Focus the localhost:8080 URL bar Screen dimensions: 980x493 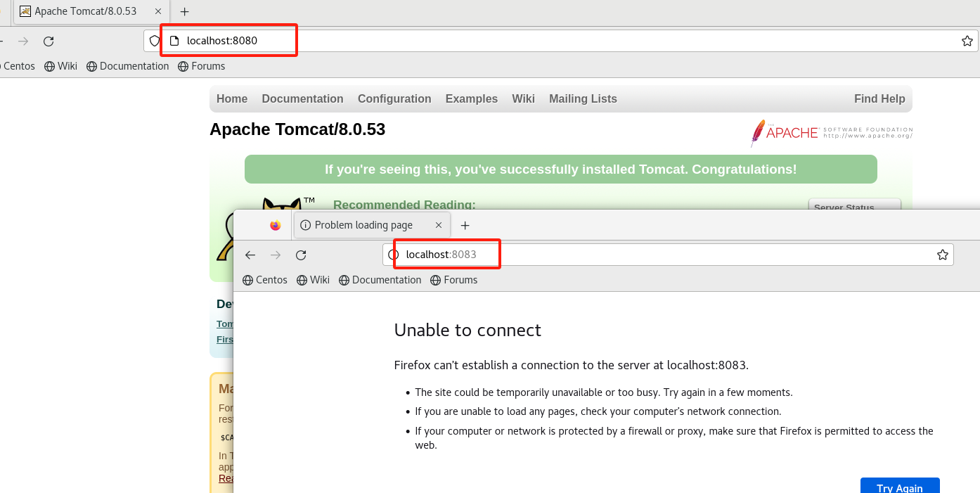[492, 41]
